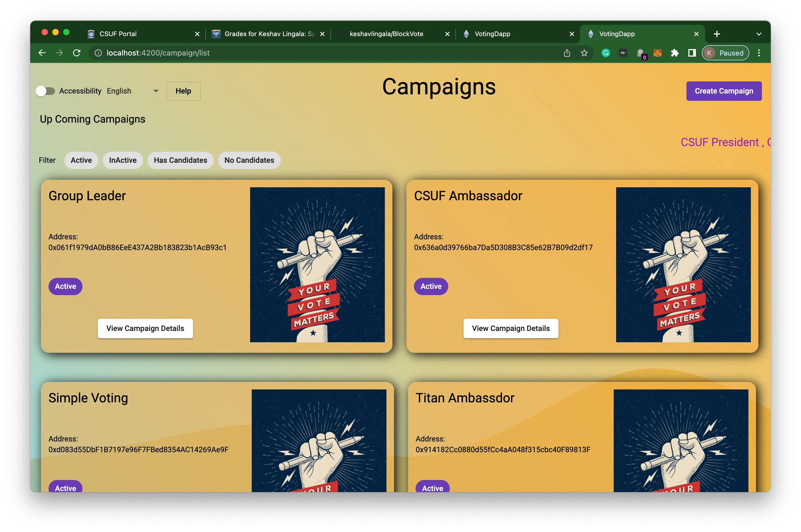The image size is (801, 532).
Task: Switch to Grades for Keshav Lingala tab
Action: coord(268,34)
